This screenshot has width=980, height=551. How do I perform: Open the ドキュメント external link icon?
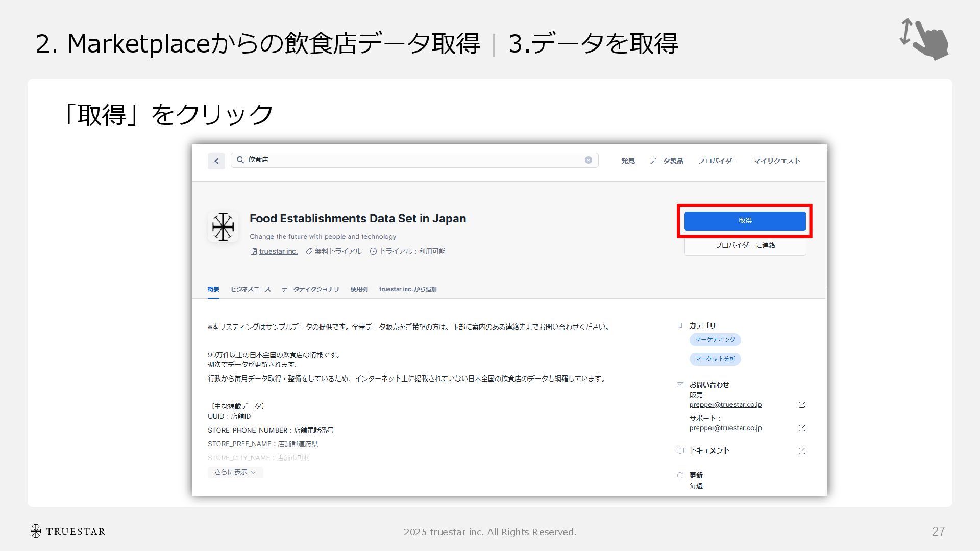(x=802, y=451)
